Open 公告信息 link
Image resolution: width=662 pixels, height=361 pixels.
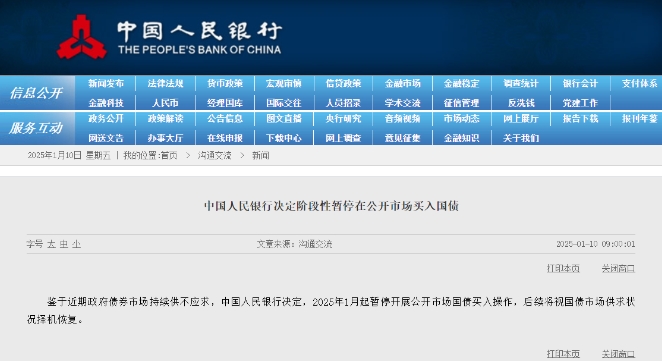pos(225,119)
